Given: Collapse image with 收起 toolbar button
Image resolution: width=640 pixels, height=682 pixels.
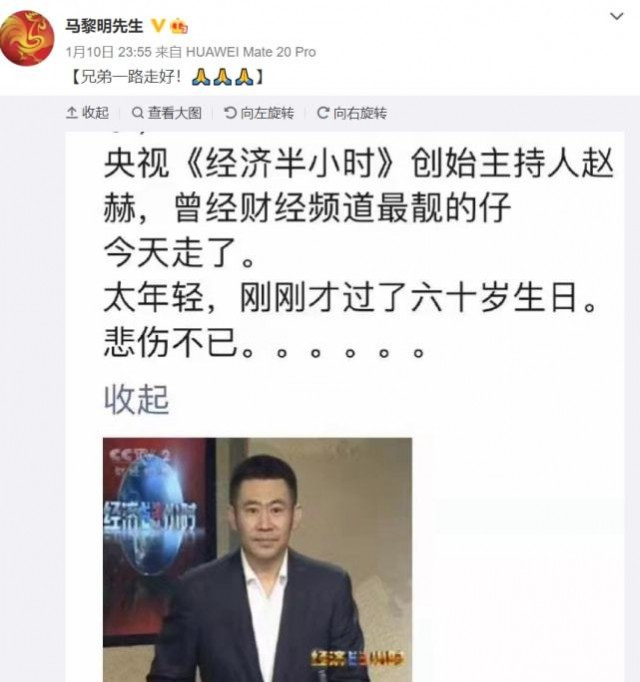Looking at the screenshot, I should pos(87,113).
